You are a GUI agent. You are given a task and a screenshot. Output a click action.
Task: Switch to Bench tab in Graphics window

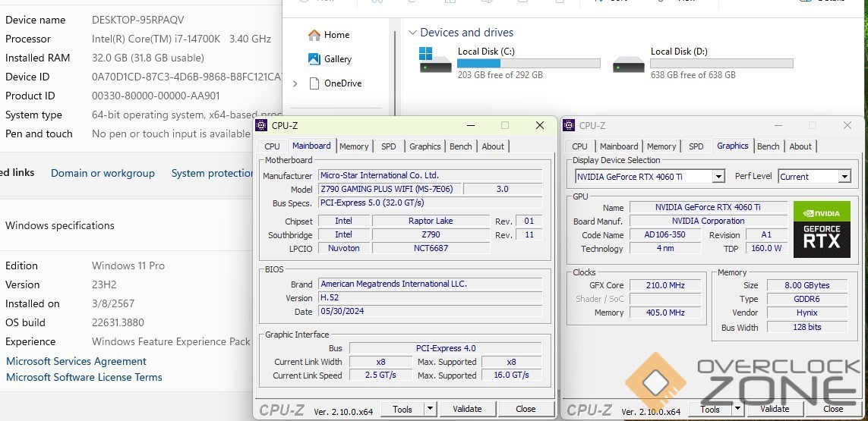768,146
